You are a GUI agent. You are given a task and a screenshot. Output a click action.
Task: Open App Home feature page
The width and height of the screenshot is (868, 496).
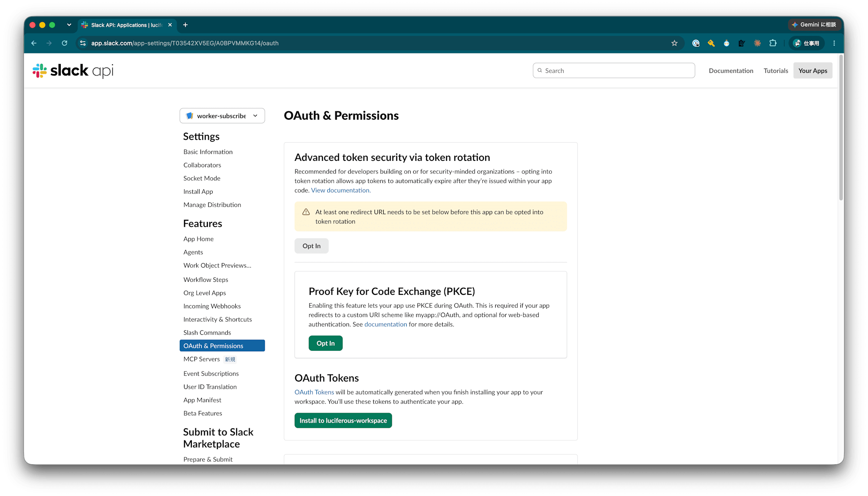tap(198, 239)
